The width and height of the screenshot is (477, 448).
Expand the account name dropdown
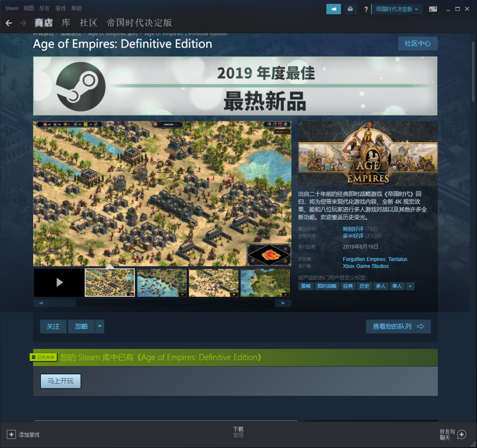[397, 9]
